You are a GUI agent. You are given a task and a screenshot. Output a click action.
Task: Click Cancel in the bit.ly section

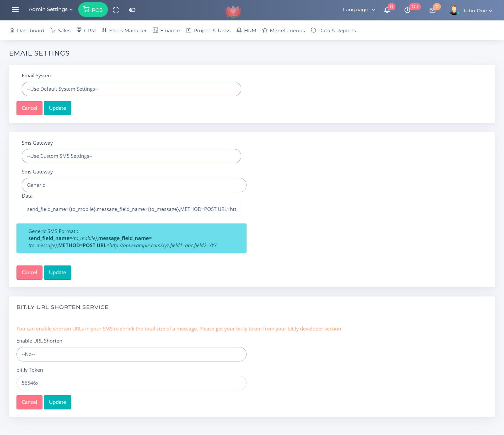tap(29, 402)
